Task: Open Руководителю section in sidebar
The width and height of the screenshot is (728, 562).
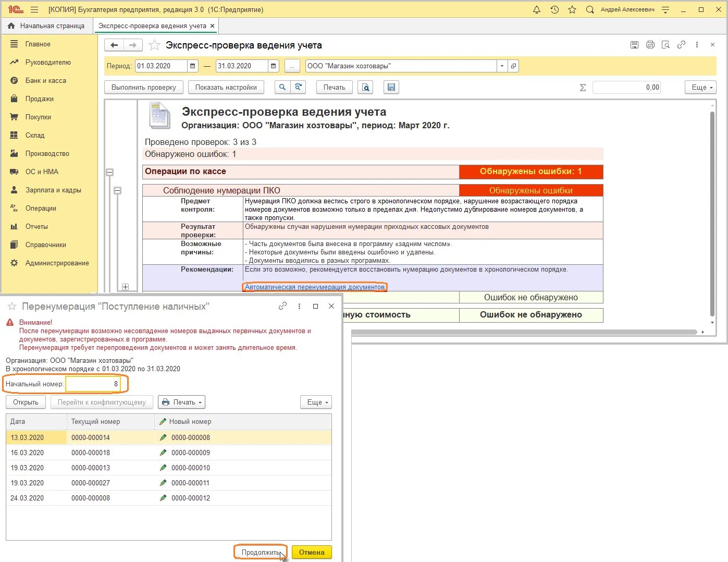Action: [49, 63]
